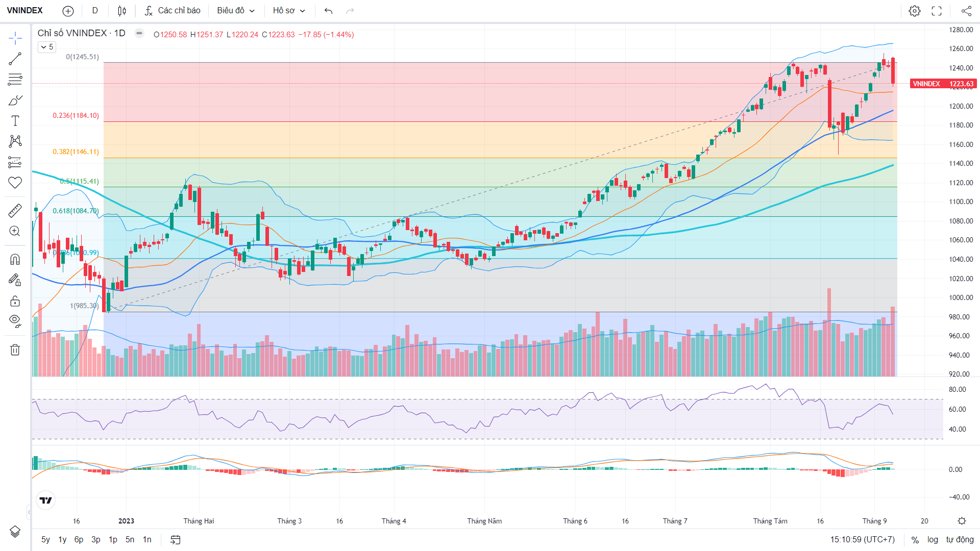Select the ruler measure tool
Screen dimensions: 980x551
point(15,210)
